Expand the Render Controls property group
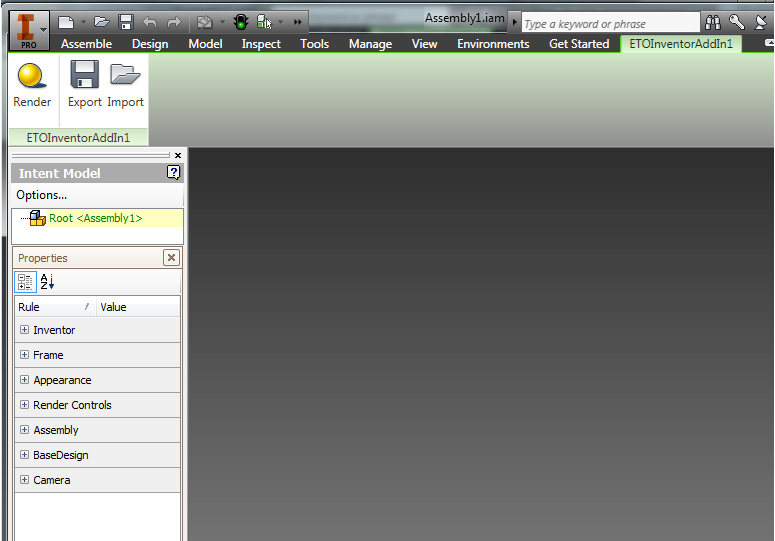This screenshot has width=775, height=541. coord(24,405)
